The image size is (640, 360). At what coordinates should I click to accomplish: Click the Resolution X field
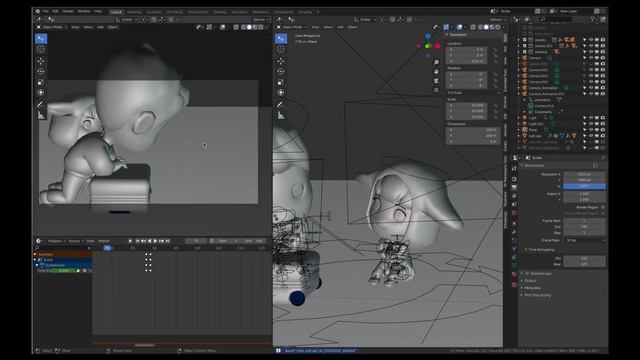584,174
